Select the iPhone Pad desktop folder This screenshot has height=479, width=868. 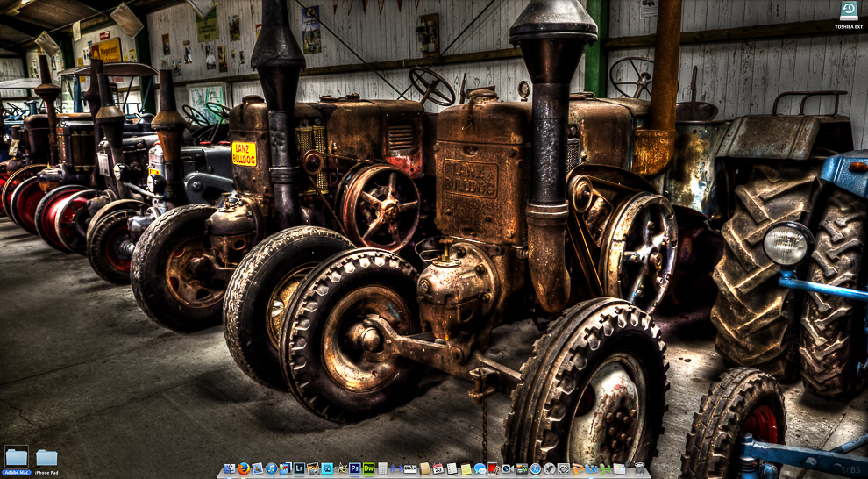coord(46,457)
